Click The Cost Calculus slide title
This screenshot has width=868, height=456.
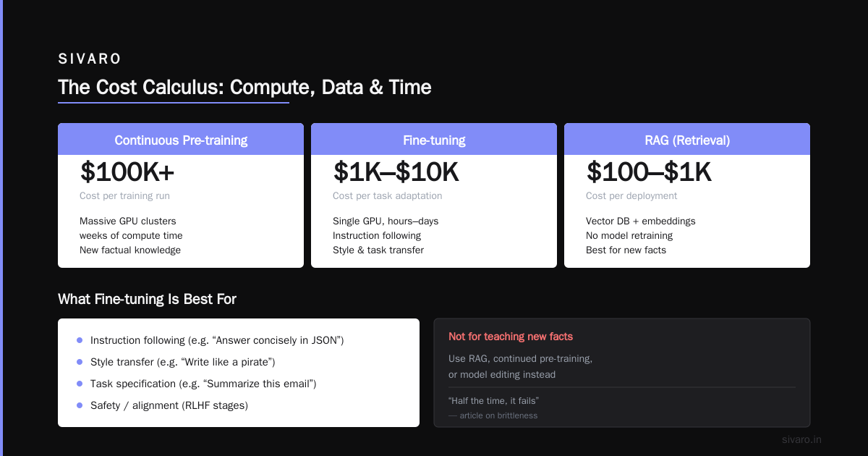coord(244,88)
